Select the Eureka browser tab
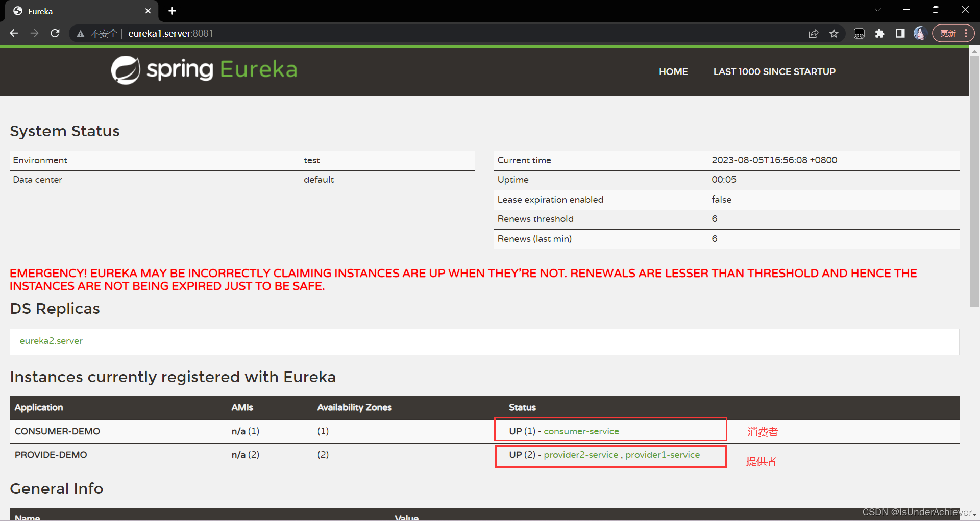 pos(82,11)
